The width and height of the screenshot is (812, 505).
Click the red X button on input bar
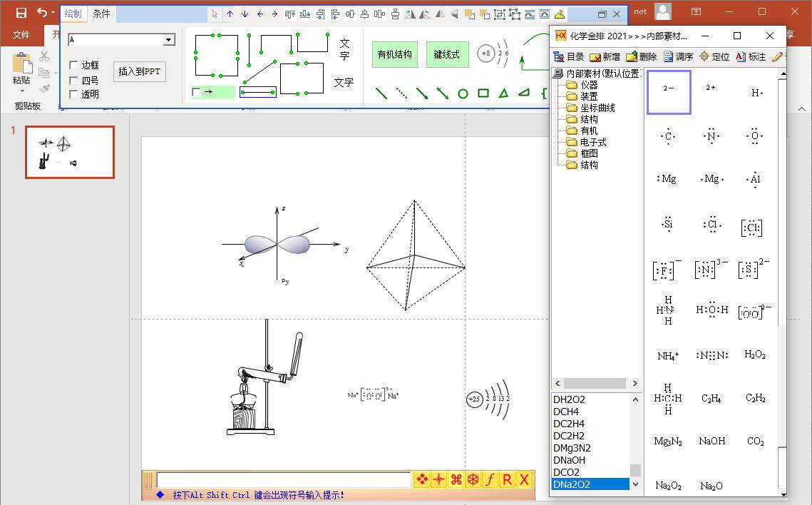(x=524, y=479)
